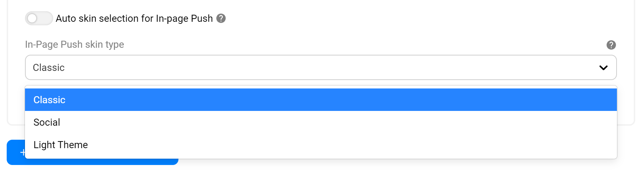Pick Light Theme skin option
The height and width of the screenshot is (172, 644).
[61, 145]
